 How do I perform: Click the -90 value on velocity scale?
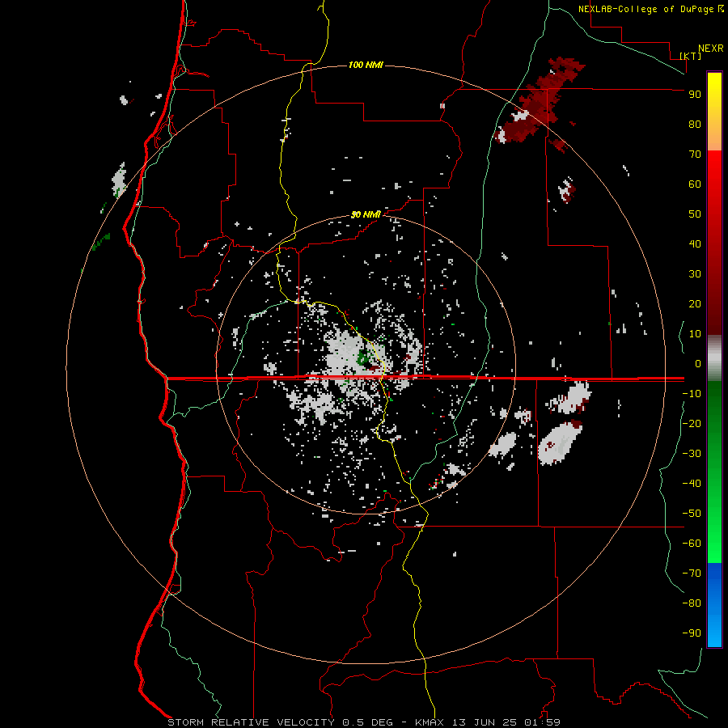(692, 633)
